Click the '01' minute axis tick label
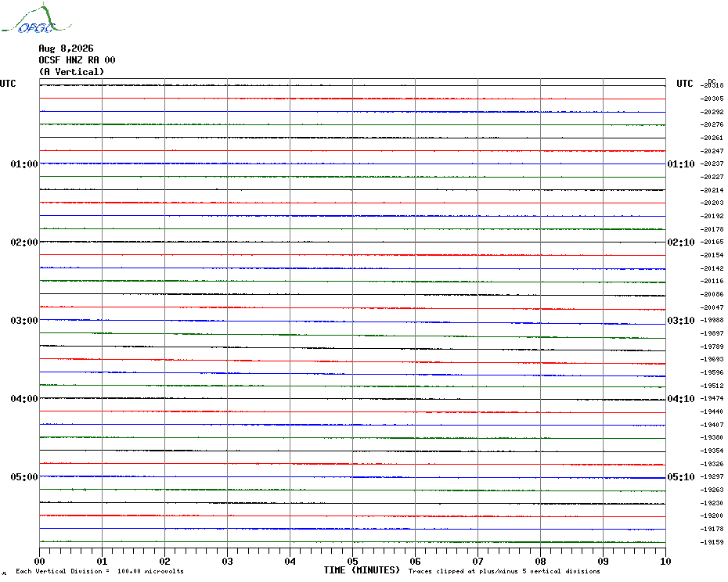 tap(102, 561)
